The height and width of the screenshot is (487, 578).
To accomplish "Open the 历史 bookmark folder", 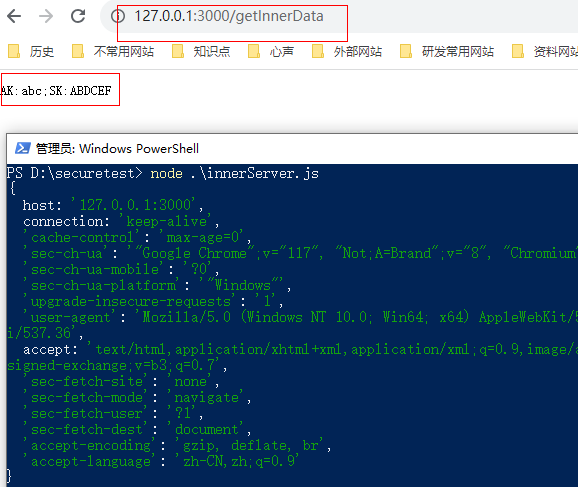I will tap(31, 51).
